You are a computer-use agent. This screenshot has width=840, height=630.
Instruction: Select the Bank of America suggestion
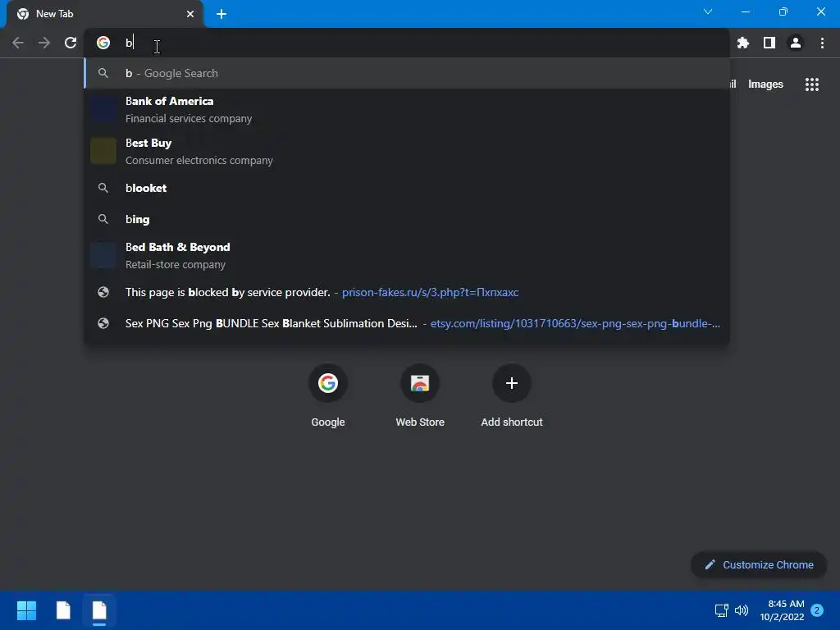407,110
